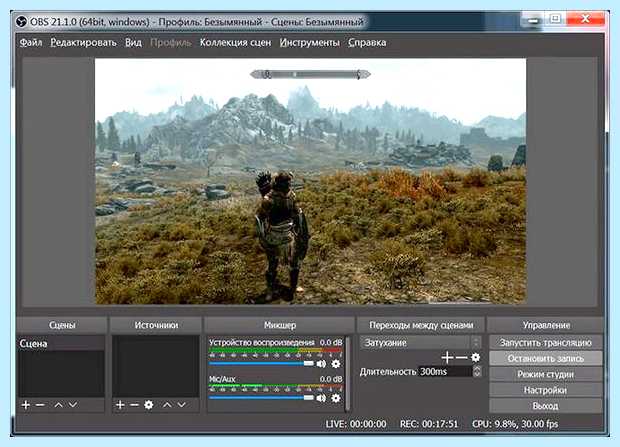Click the Выход button
620x447 pixels.
(x=546, y=406)
